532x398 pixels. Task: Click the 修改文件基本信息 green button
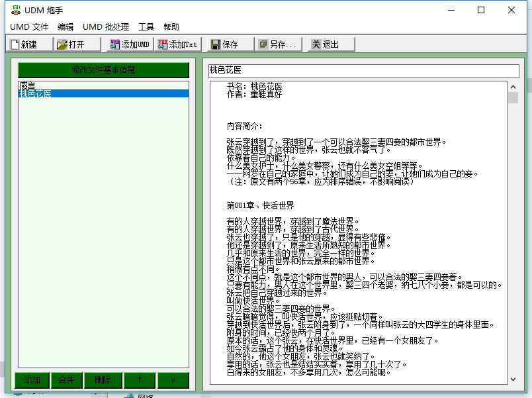coord(103,70)
